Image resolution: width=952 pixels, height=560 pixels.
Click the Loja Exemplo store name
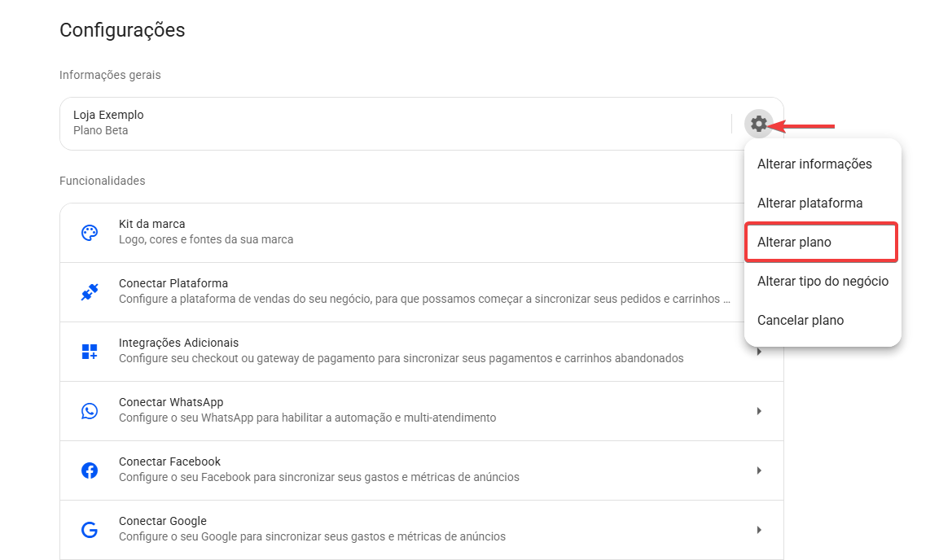click(108, 115)
